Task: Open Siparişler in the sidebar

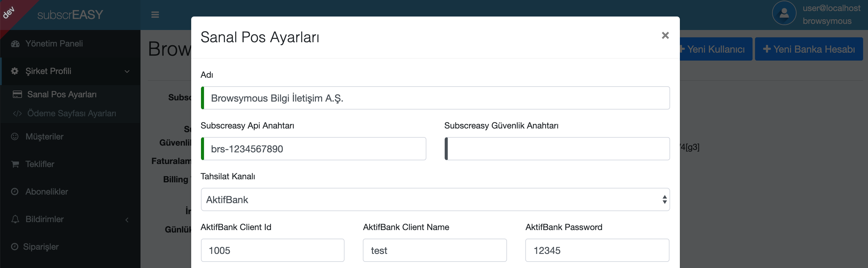Action: (41, 247)
